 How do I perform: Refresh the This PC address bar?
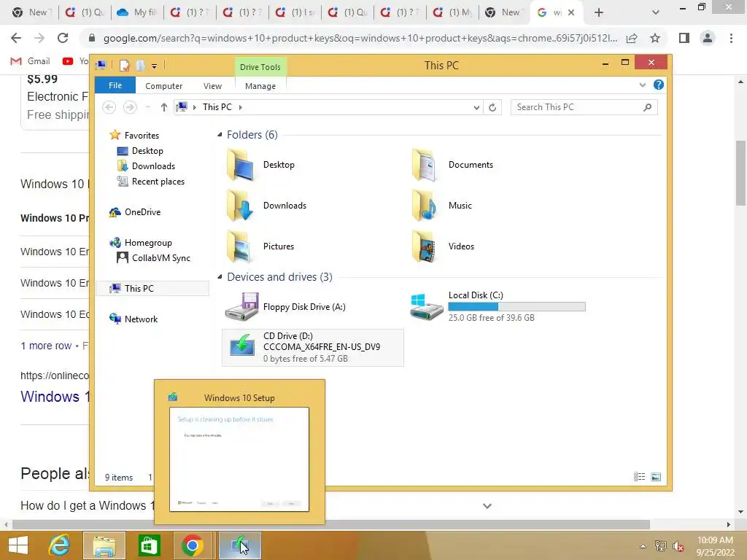(x=492, y=107)
